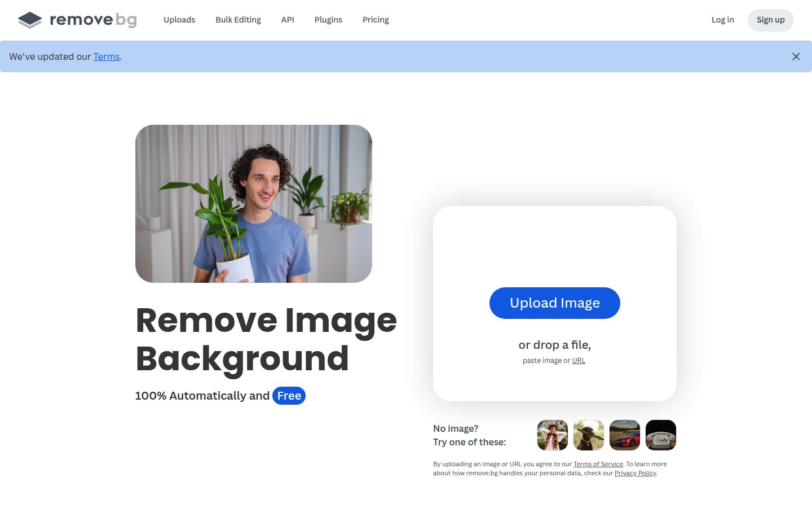Click the remove.bg logo

[x=77, y=20]
